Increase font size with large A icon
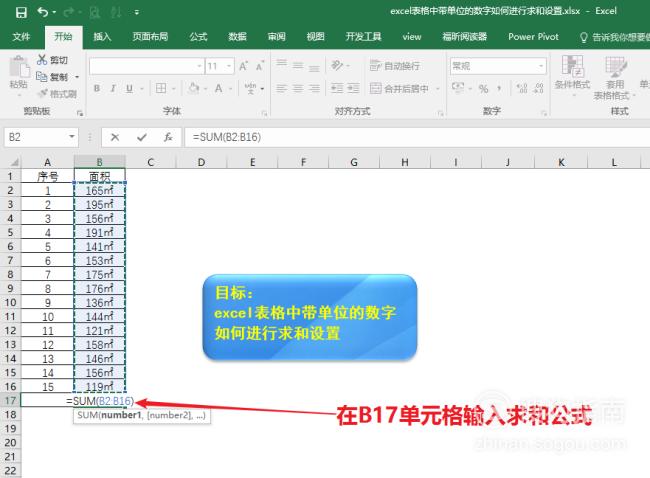Viewport: 650px width, 478px height. (243, 66)
